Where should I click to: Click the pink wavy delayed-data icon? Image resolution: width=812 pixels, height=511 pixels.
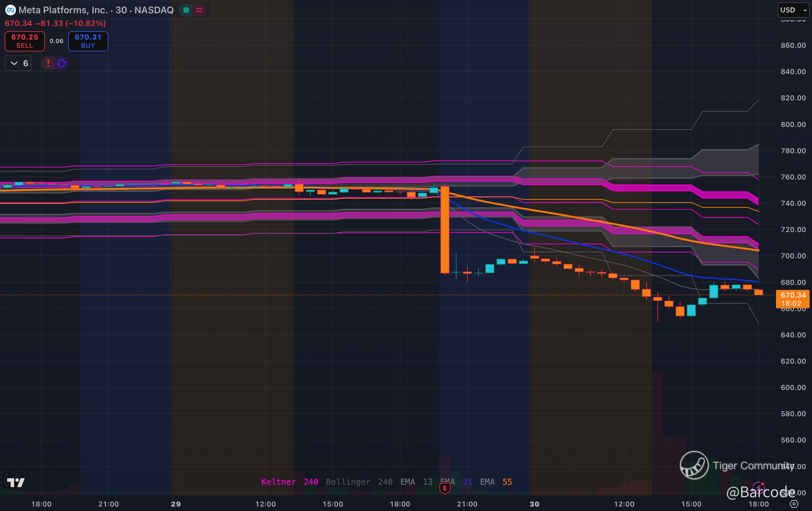(199, 10)
